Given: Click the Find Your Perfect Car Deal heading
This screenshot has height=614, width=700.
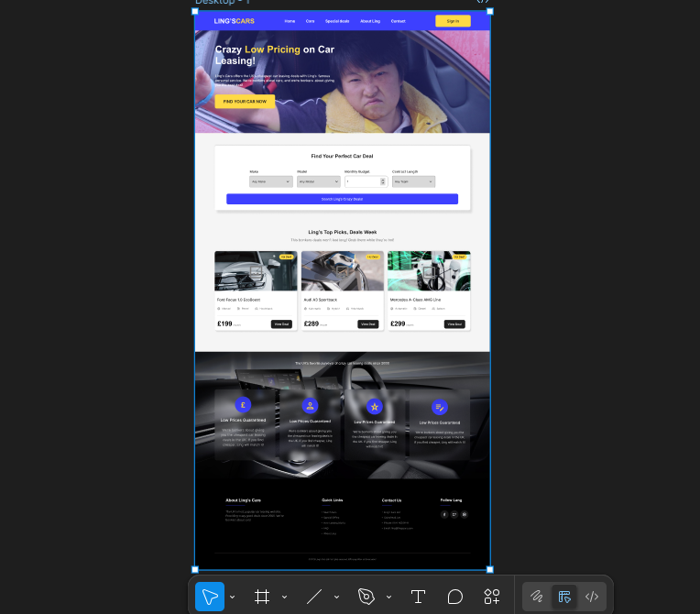Looking at the screenshot, I should click(x=342, y=157).
